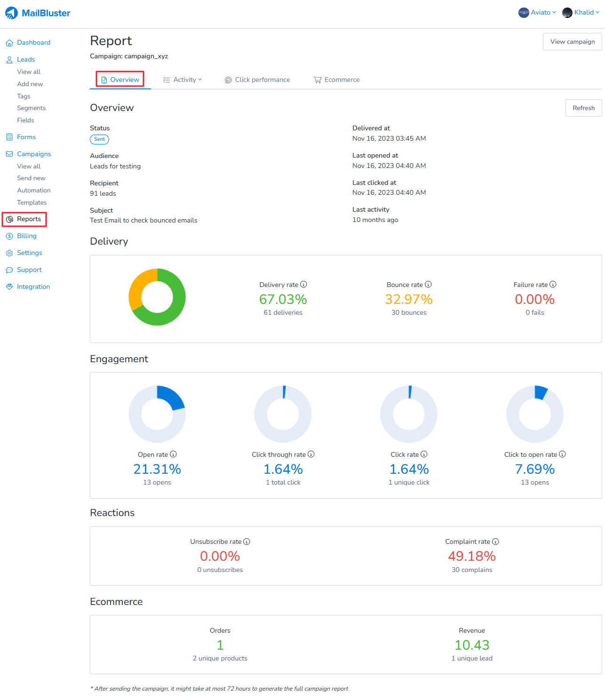Click info icon next to Open rate

pos(173,454)
